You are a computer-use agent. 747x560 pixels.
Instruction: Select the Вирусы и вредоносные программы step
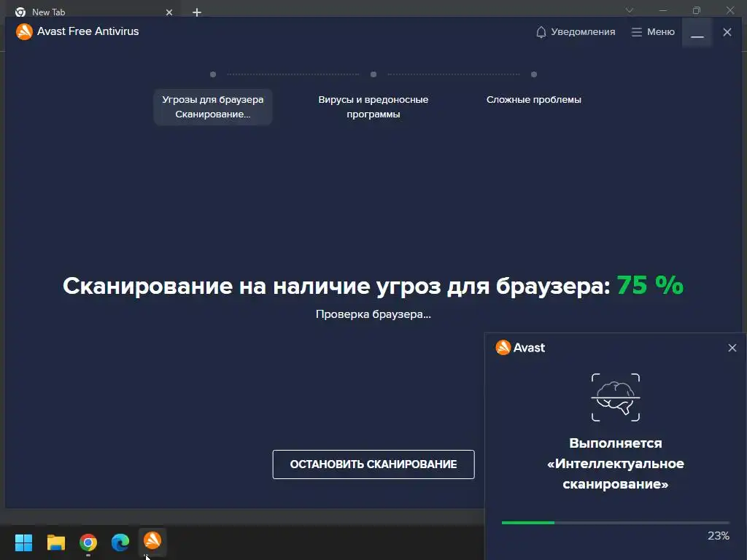[x=373, y=106]
